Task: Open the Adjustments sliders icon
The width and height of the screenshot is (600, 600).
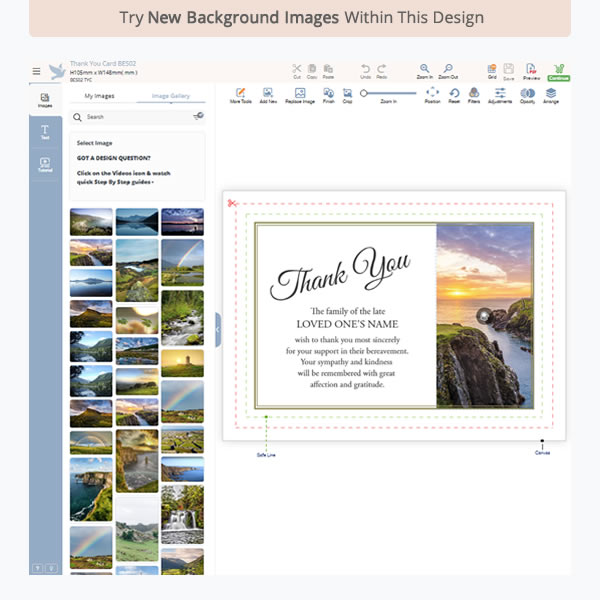Action: pyautogui.click(x=501, y=95)
